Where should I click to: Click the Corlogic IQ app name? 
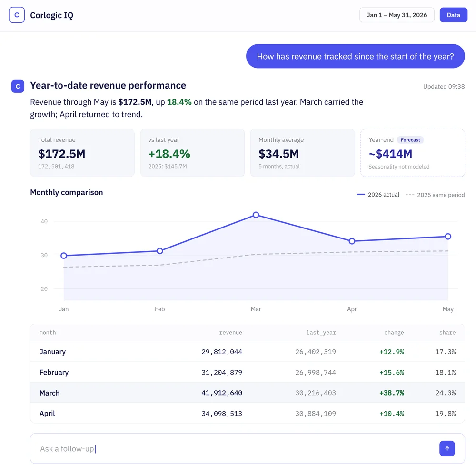point(51,15)
